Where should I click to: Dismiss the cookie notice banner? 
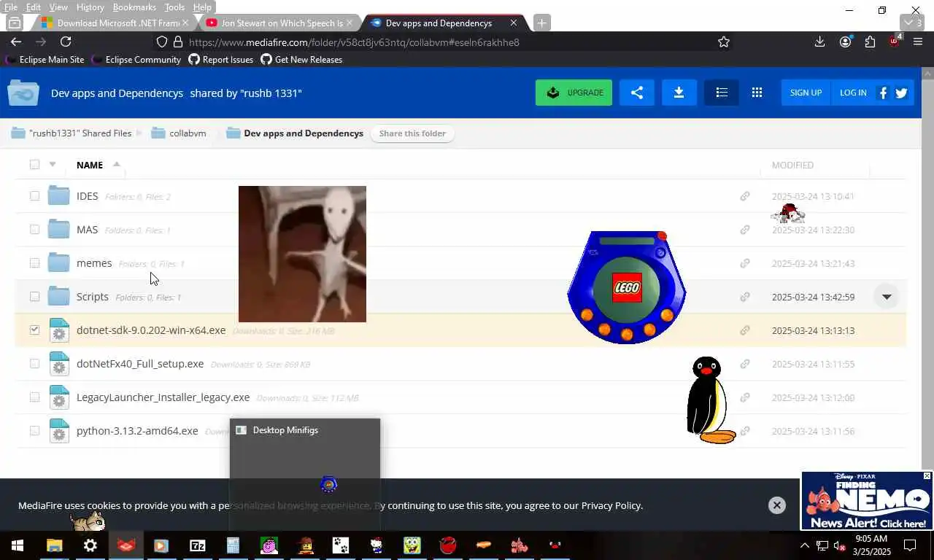point(777,505)
